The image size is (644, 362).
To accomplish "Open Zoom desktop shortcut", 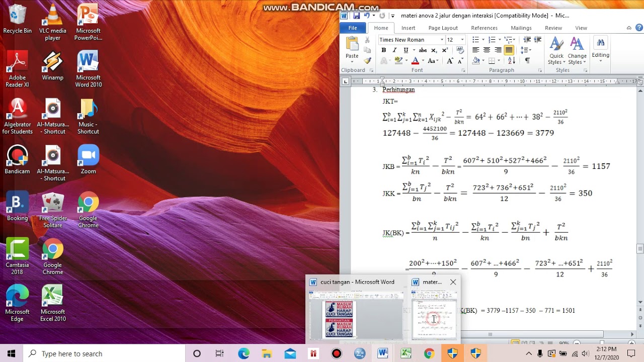I will (88, 160).
